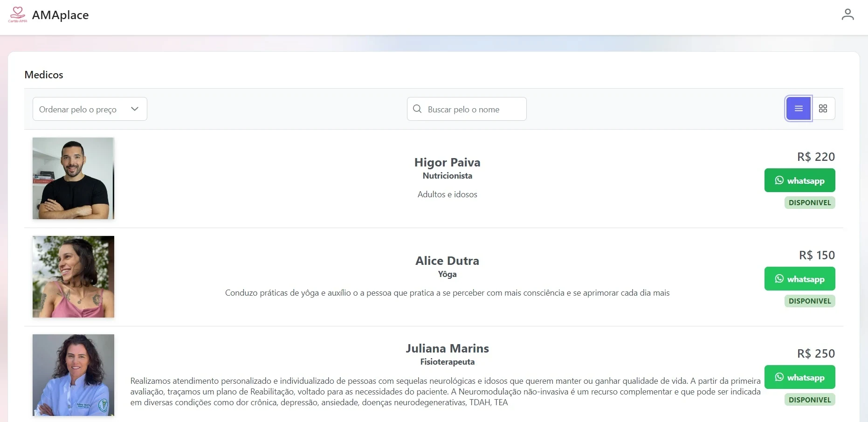The width and height of the screenshot is (868, 422).
Task: Contact Juliana Marins via whatsapp button
Action: (x=799, y=377)
